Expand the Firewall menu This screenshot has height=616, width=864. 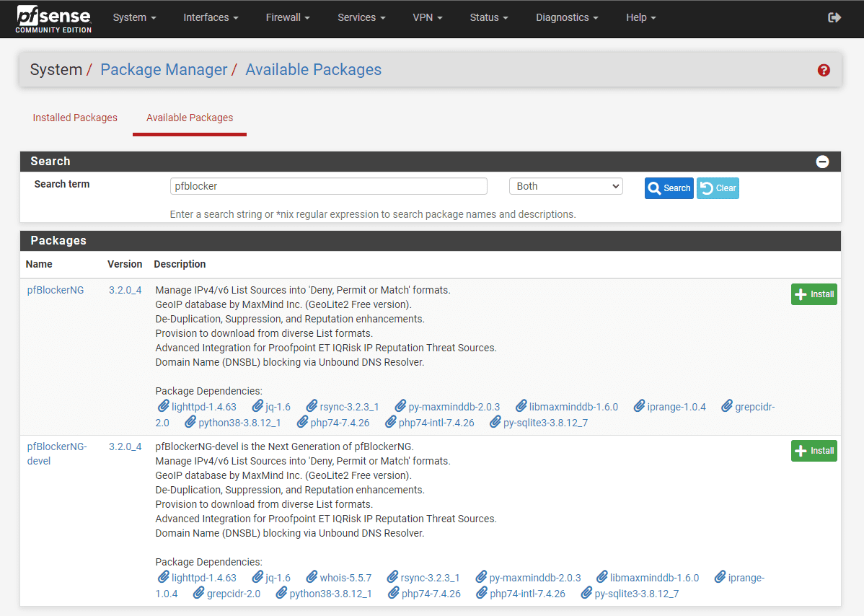(x=288, y=17)
